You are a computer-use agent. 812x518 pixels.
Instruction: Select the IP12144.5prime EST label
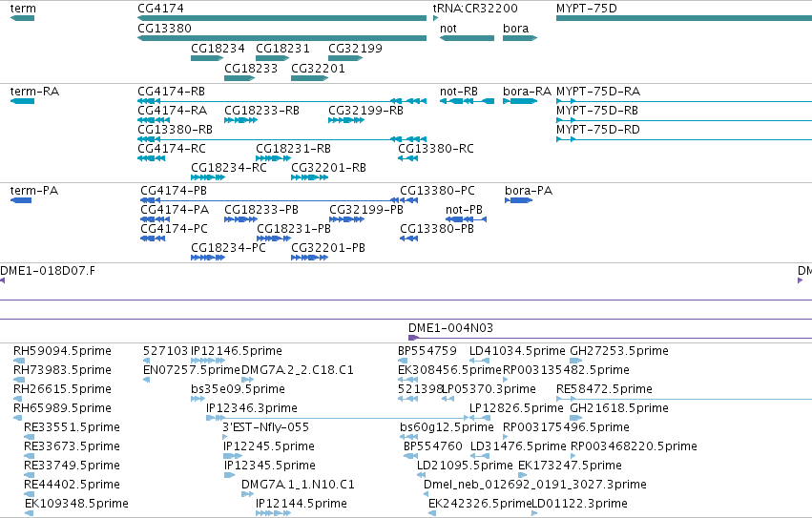coord(302,504)
